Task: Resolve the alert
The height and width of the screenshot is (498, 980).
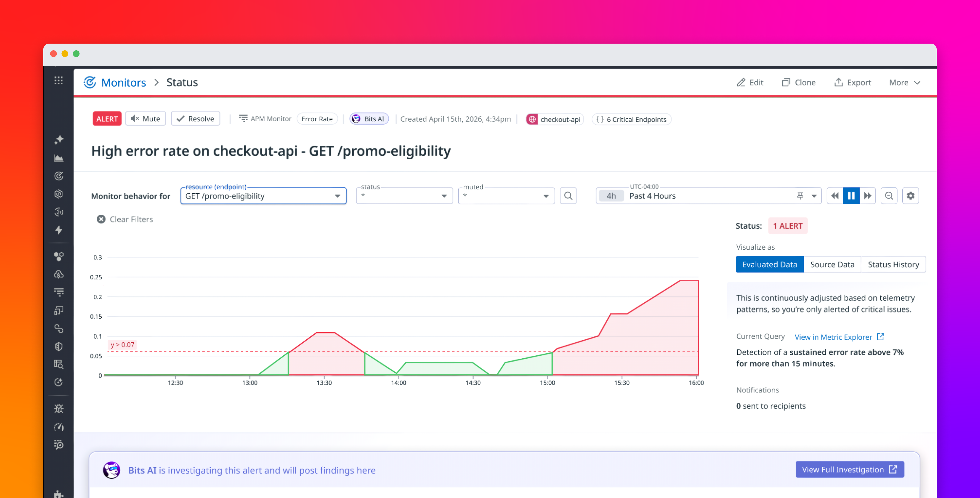Action: click(x=195, y=119)
